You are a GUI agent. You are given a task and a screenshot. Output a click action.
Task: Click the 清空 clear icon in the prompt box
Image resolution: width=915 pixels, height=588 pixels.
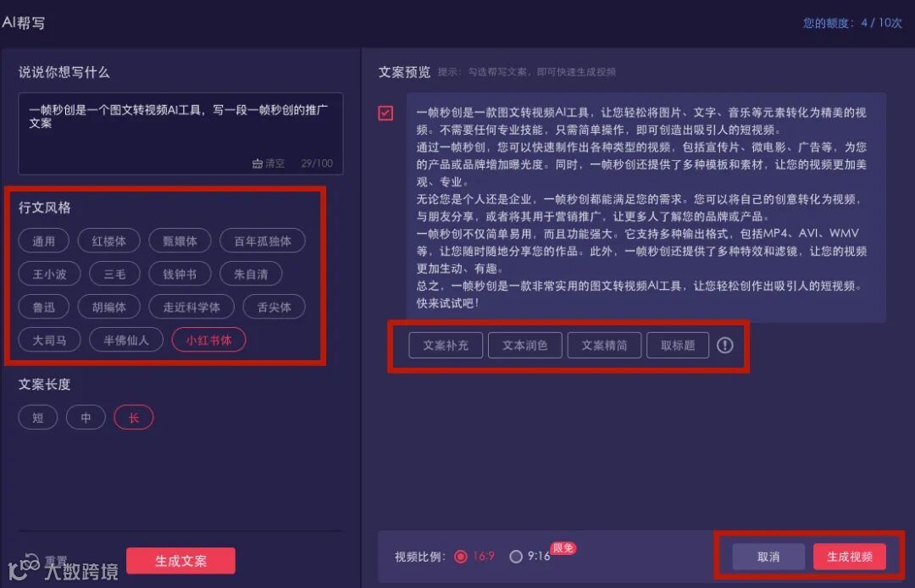point(257,164)
